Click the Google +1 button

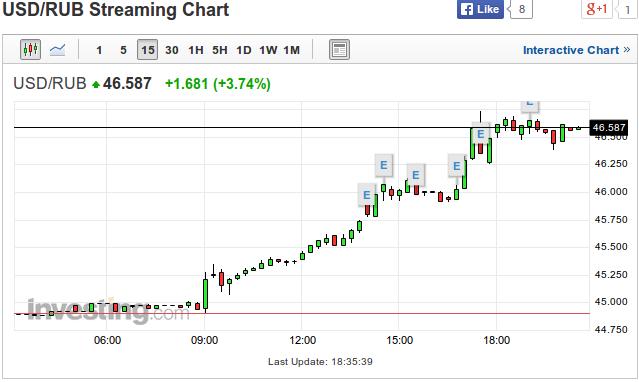pyautogui.click(x=597, y=9)
